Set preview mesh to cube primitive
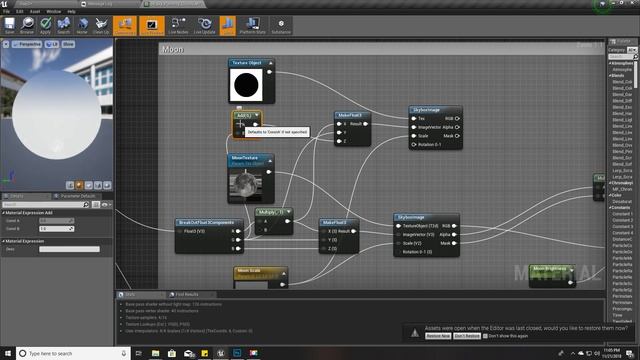Screen dimensions: 640x360 [98, 185]
